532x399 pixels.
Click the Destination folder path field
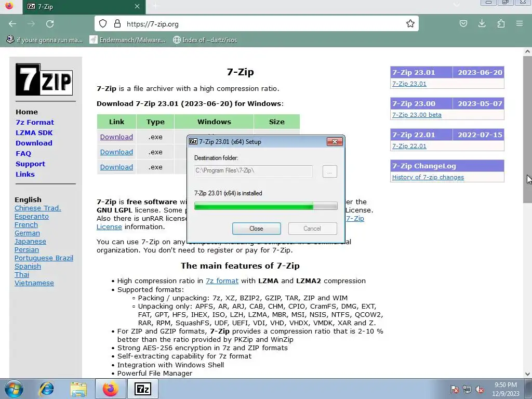[x=253, y=170]
